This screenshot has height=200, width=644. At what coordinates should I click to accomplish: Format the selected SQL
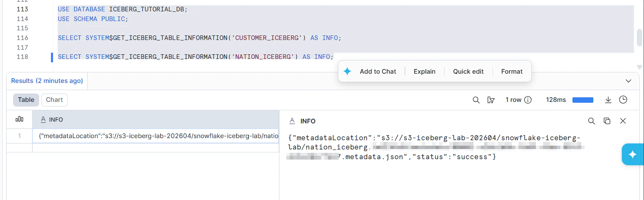(x=511, y=72)
